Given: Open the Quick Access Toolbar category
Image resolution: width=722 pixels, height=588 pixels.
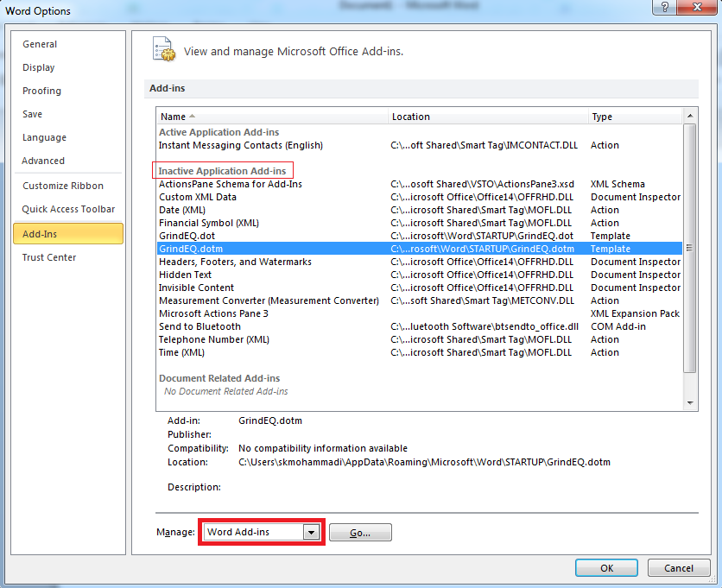Looking at the screenshot, I should (x=68, y=209).
